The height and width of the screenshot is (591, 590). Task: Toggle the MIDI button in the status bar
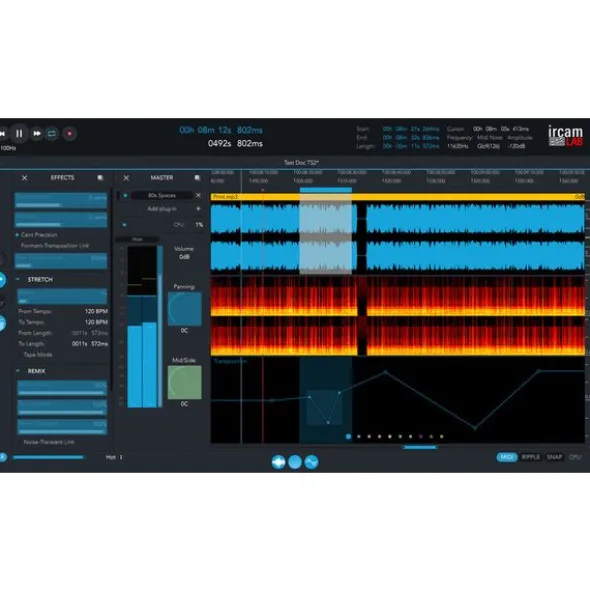(507, 457)
